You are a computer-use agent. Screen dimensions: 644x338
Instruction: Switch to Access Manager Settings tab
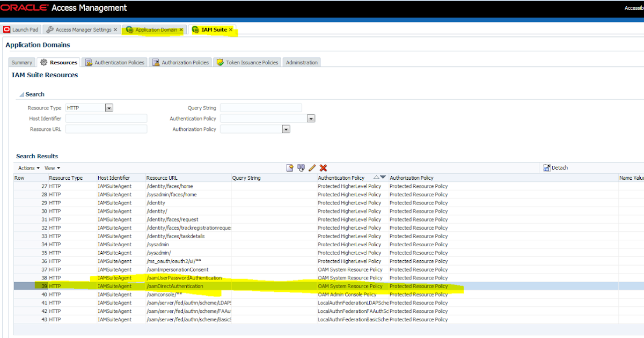coord(83,30)
